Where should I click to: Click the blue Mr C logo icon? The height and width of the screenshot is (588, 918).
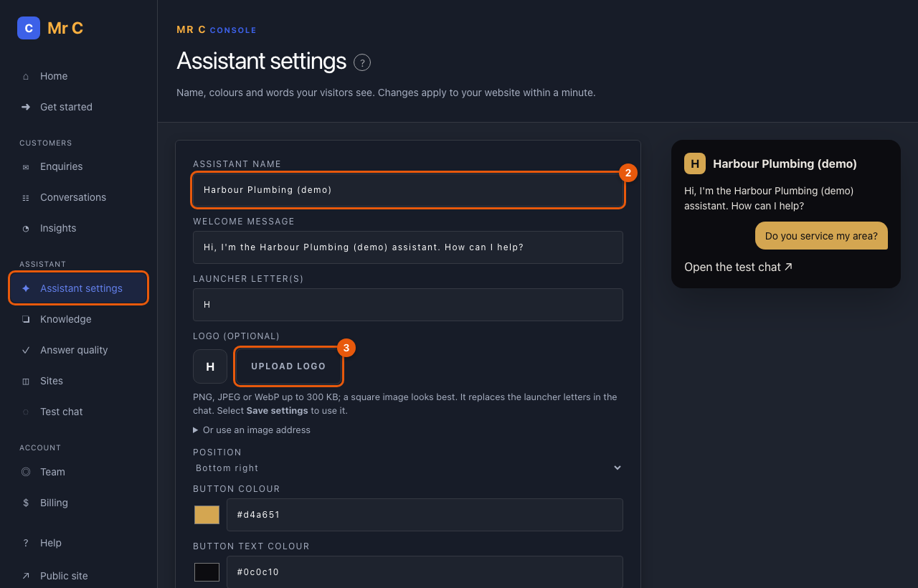tap(29, 28)
